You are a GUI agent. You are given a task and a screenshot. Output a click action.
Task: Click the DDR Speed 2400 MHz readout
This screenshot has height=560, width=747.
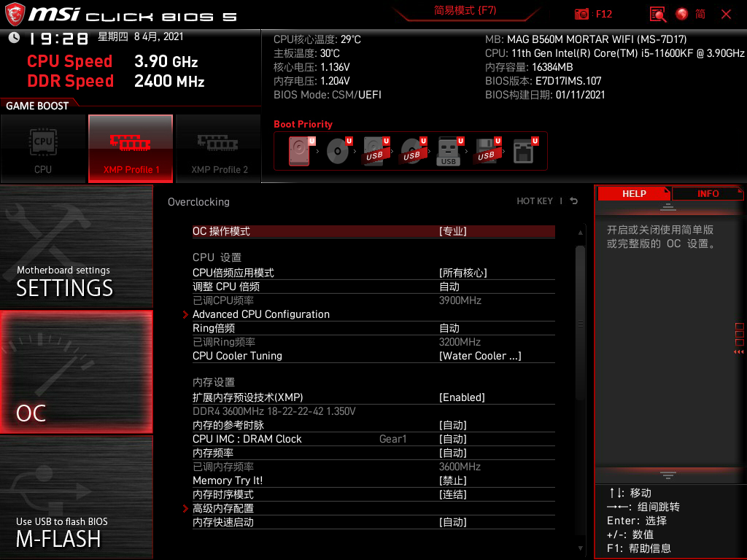(116, 81)
